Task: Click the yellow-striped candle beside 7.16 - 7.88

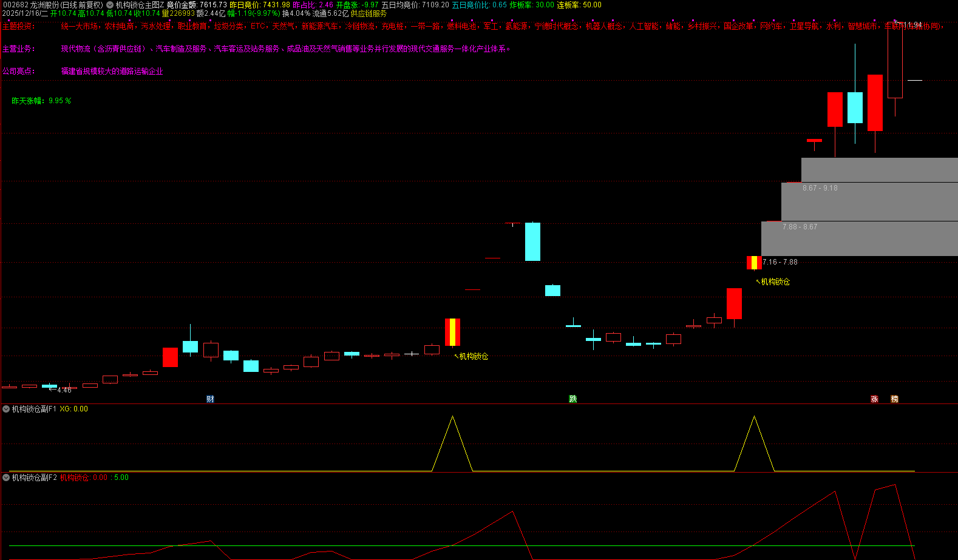Action: [754, 263]
